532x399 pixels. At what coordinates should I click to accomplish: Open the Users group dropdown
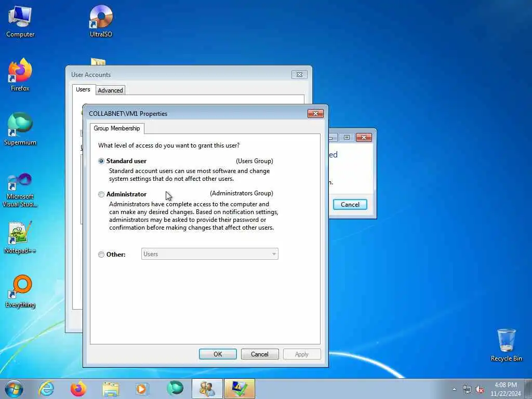point(210,254)
